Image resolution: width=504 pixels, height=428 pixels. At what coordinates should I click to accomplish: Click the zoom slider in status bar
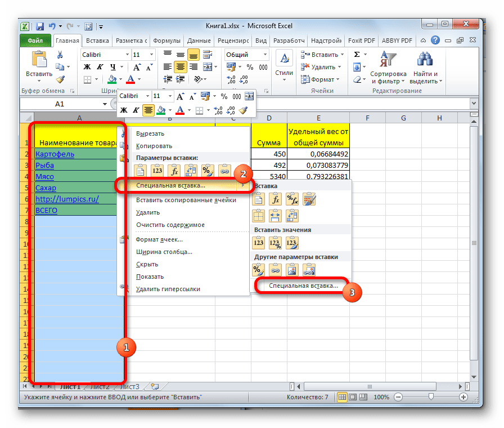click(x=431, y=397)
